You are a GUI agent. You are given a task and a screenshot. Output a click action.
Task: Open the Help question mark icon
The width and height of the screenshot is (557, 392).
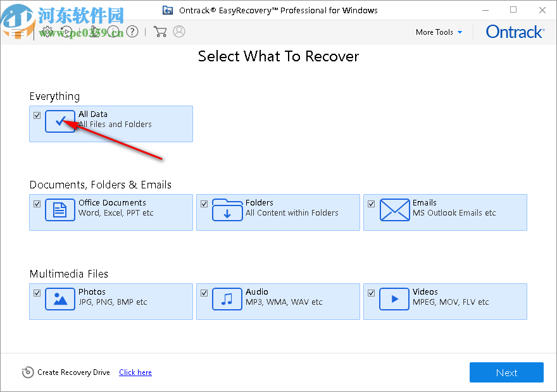(132, 32)
